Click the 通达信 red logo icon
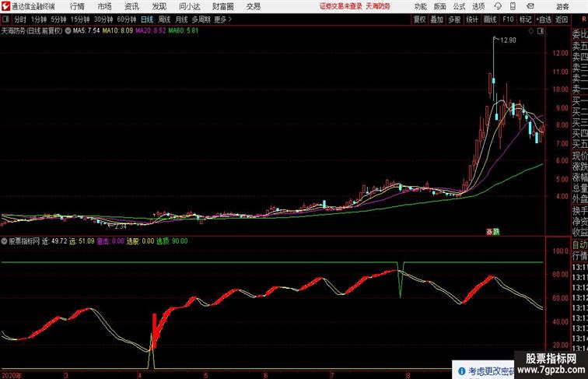This screenshot has width=588, height=379. (5, 6)
